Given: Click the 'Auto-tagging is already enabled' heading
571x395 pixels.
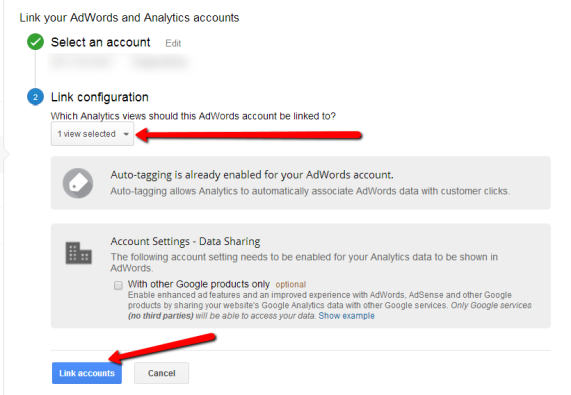Looking at the screenshot, I should tap(252, 175).
